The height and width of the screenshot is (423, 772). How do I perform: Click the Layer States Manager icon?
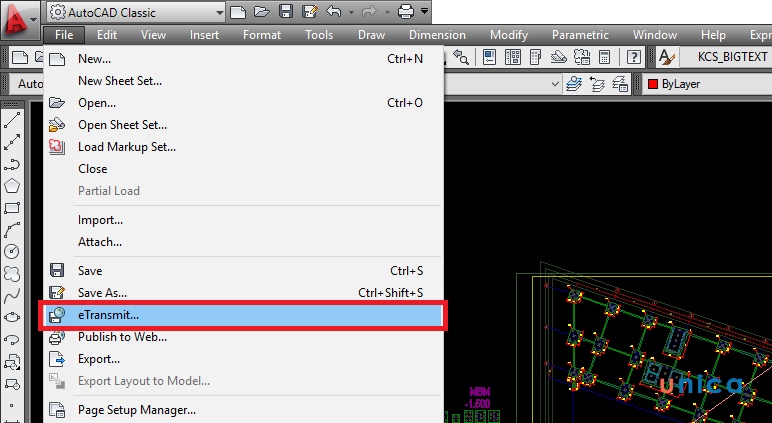[620, 84]
